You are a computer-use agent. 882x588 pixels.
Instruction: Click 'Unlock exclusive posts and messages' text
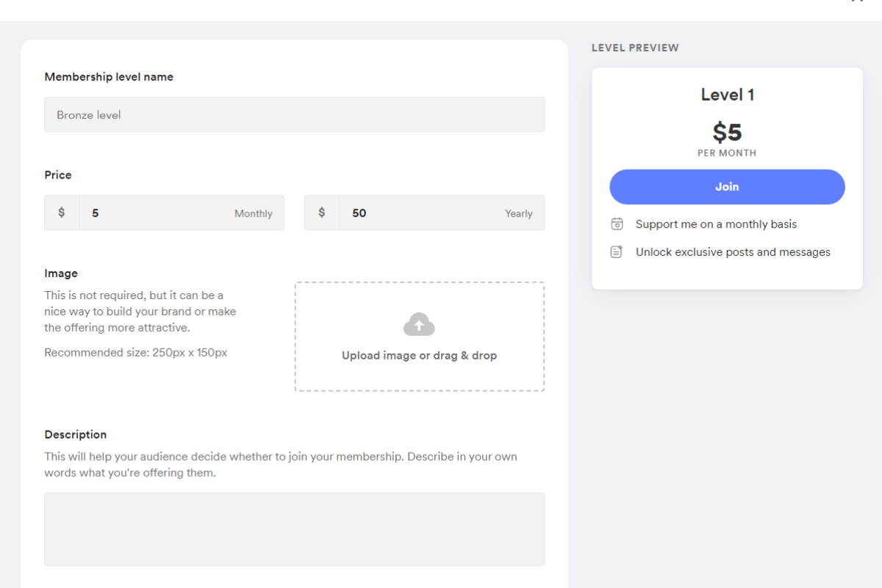[733, 252]
